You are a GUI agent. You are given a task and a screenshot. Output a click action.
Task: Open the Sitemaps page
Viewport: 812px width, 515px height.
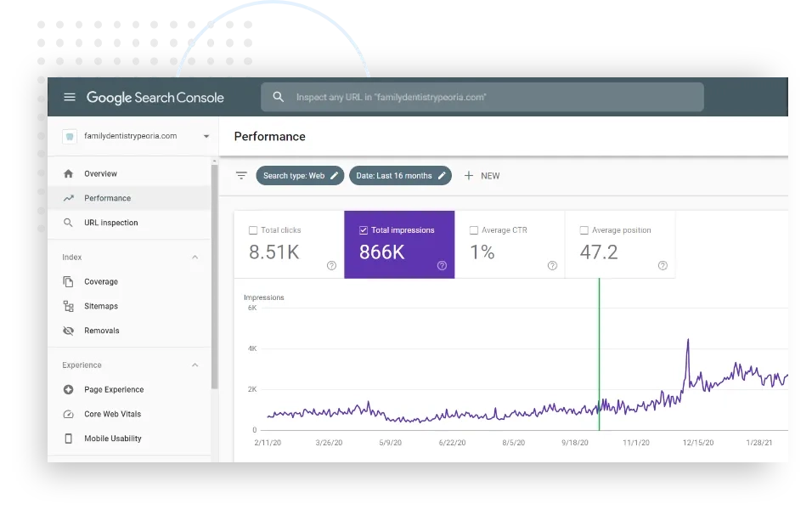pyautogui.click(x=101, y=306)
